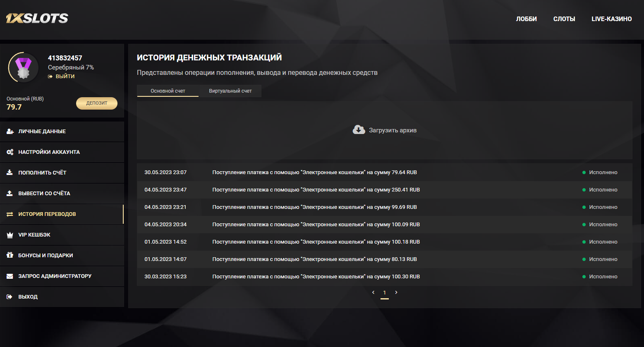
Task: Click the Основной (RUB) balance label
Action: tap(25, 99)
